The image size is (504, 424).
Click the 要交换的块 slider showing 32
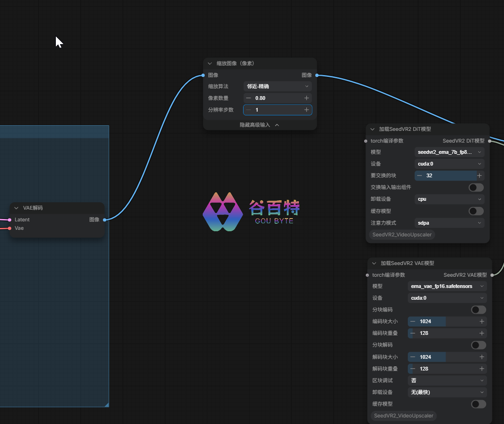click(450, 176)
